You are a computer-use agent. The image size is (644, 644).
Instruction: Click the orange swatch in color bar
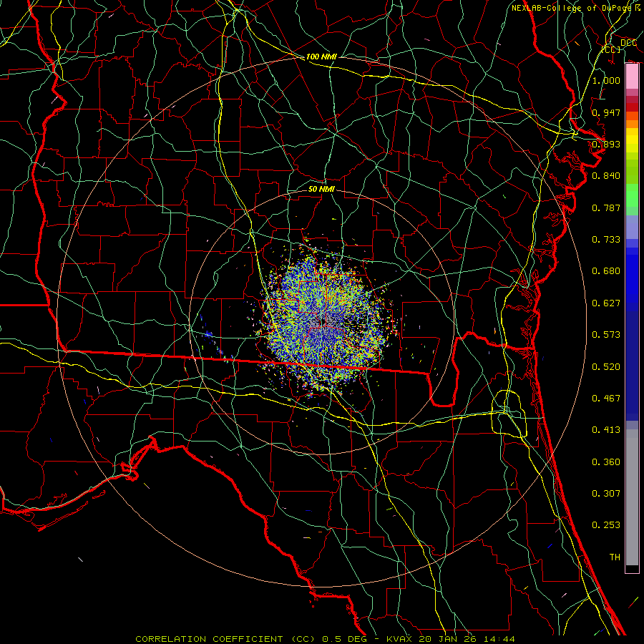tap(632, 124)
